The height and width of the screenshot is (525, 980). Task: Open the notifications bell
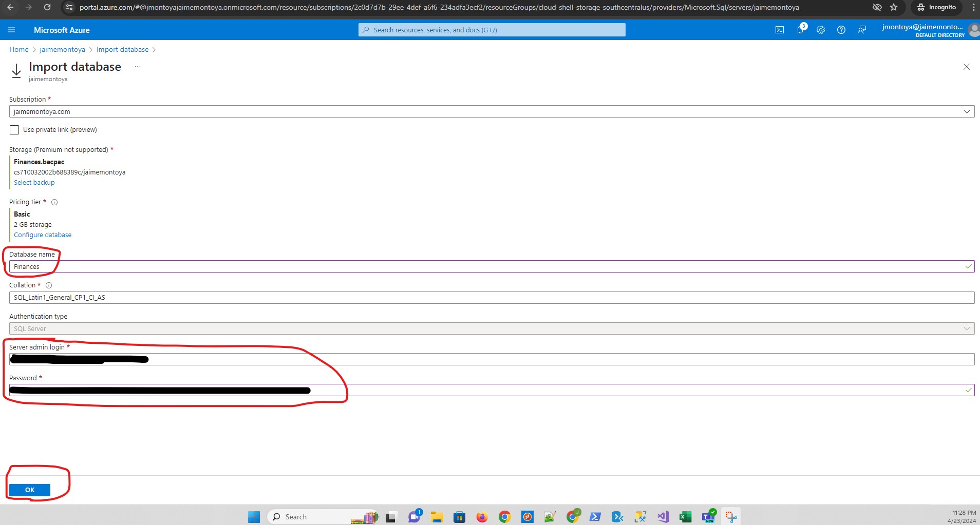tap(800, 30)
